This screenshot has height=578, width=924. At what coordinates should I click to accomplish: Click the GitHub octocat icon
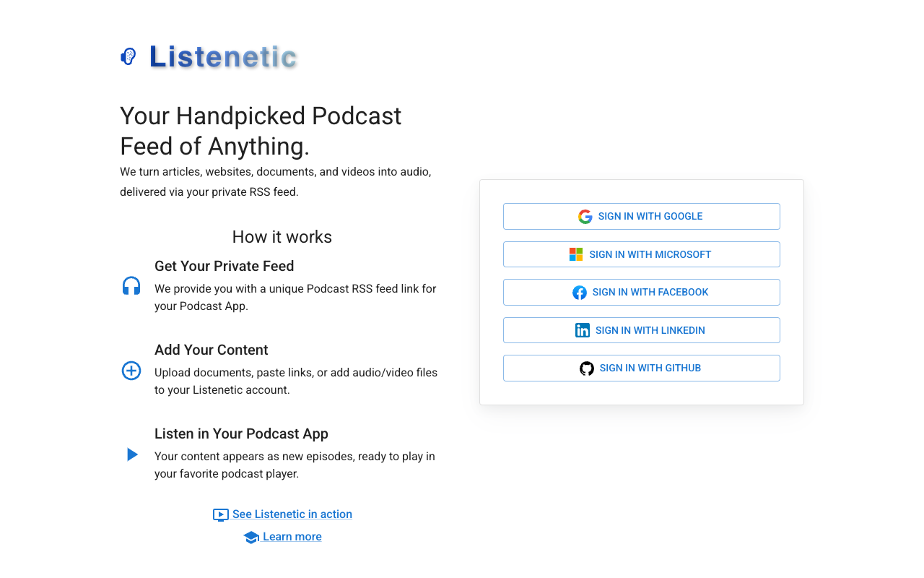(586, 368)
